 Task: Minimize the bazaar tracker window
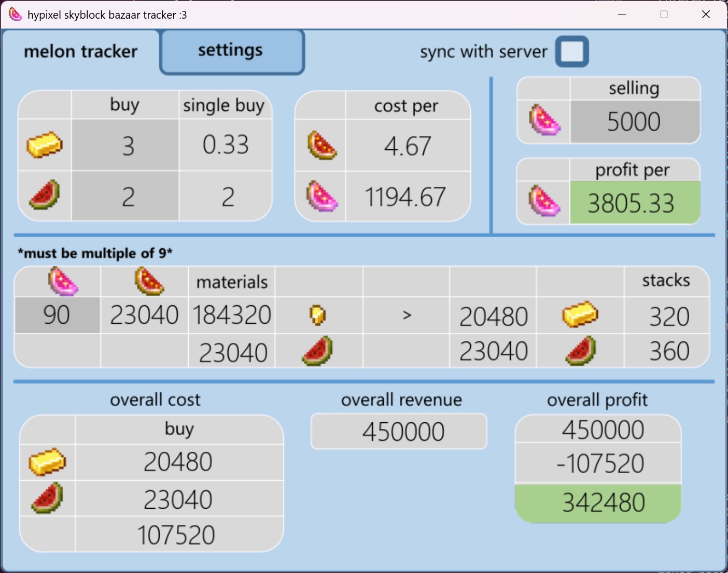622,14
